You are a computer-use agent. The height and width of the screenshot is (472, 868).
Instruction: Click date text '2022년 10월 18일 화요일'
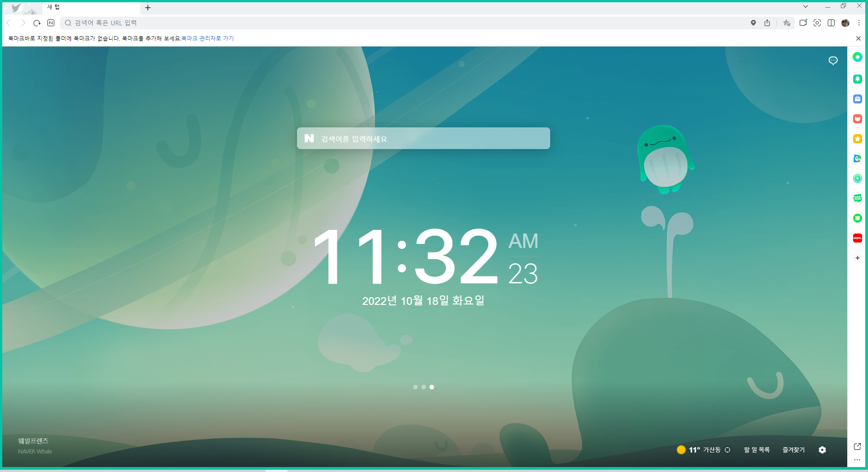pos(423,301)
